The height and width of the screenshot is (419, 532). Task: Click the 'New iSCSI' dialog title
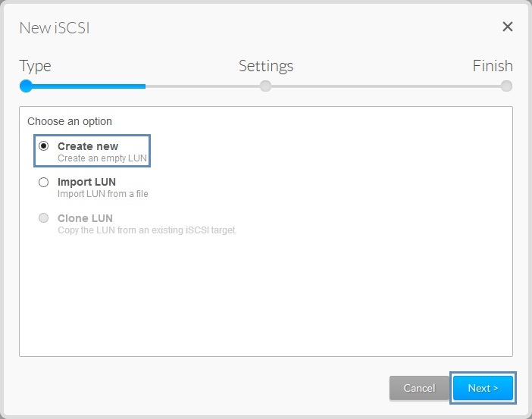click(55, 28)
